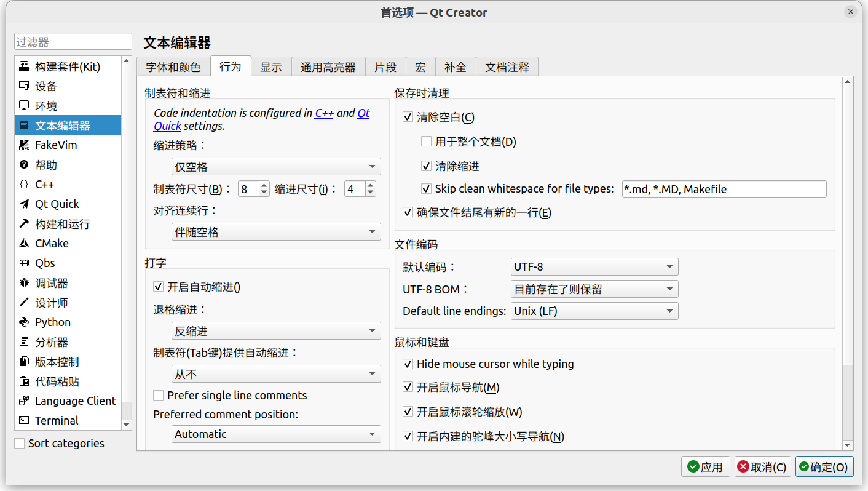Switch to the 显示 tab
The width and height of the screenshot is (868, 491).
pyautogui.click(x=271, y=67)
